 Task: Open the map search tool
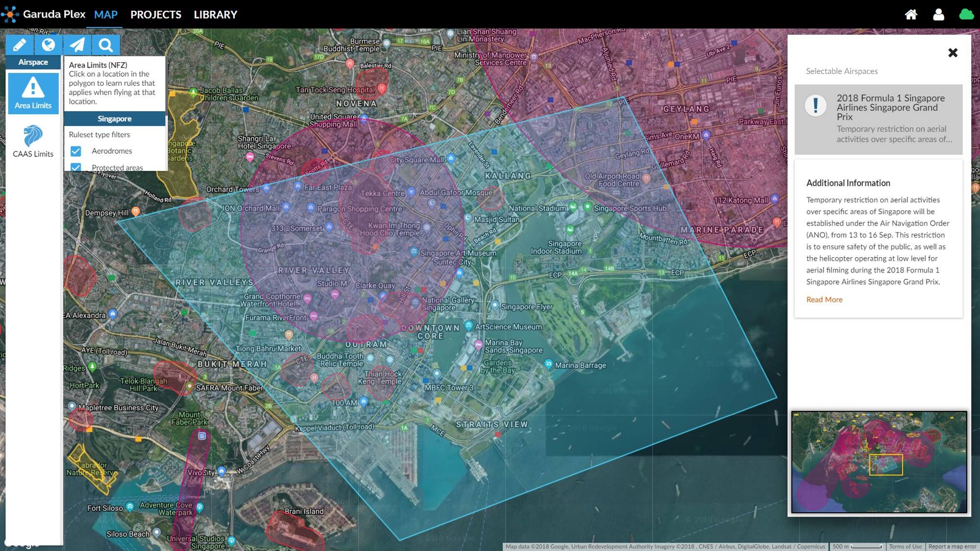[106, 45]
